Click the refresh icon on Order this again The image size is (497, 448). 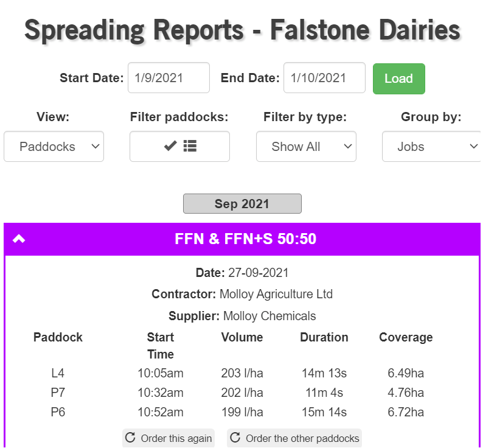130,438
